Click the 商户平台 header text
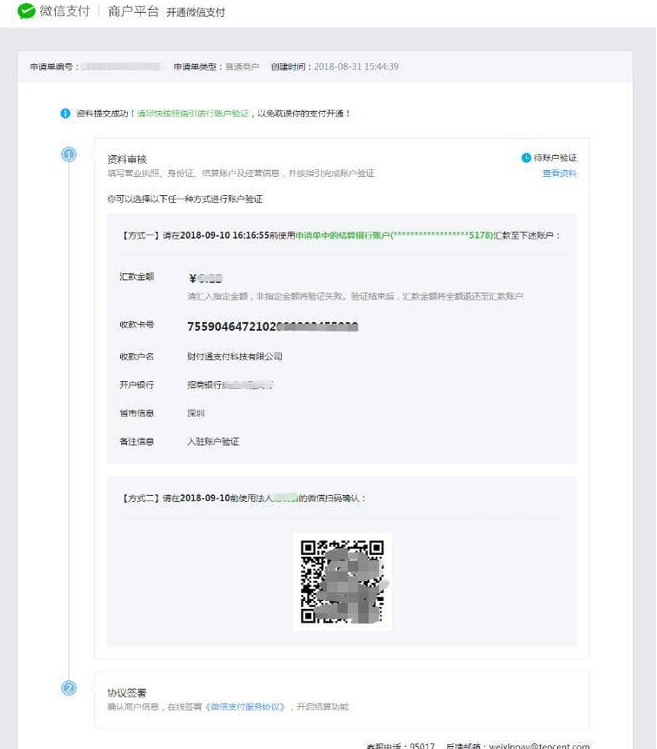Image resolution: width=657 pixels, height=749 pixels. pyautogui.click(x=133, y=11)
